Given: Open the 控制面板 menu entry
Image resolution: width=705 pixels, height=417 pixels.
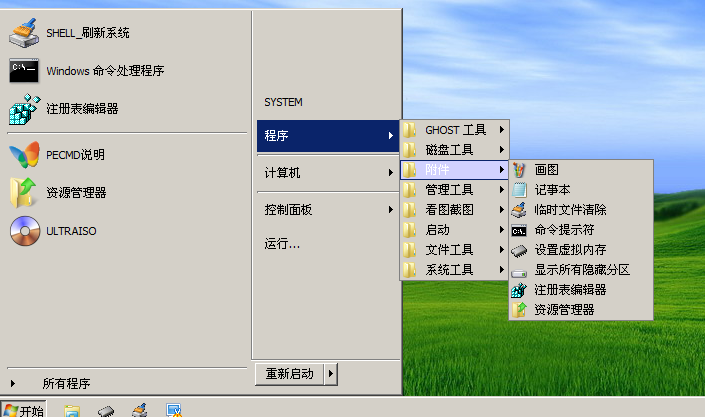Looking at the screenshot, I should pos(328,210).
